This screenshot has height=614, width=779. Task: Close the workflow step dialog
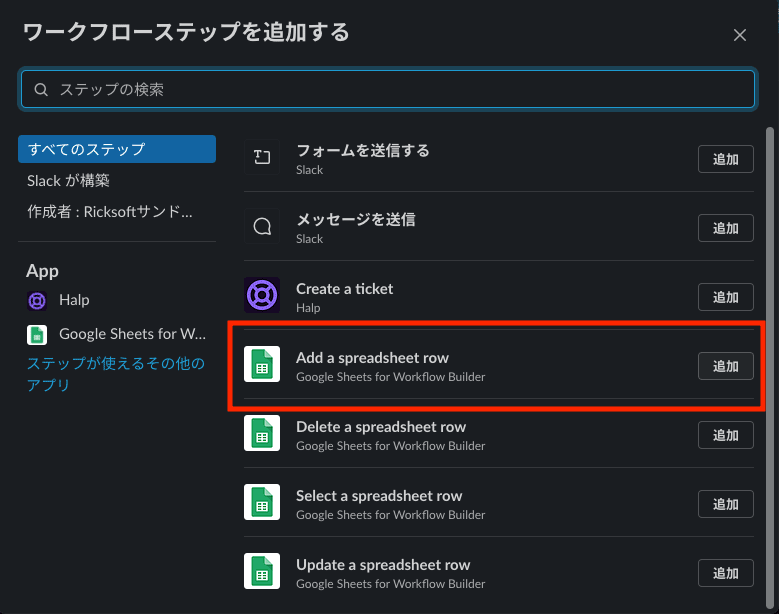[x=740, y=35]
